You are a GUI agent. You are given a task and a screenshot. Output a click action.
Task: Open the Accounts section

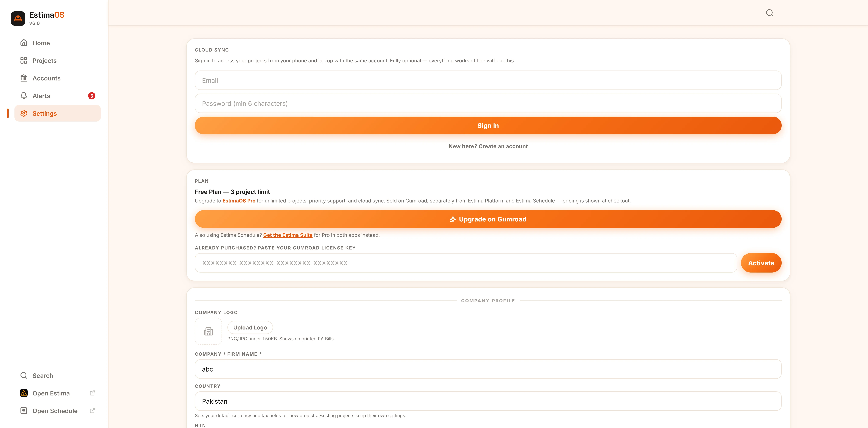click(58, 78)
